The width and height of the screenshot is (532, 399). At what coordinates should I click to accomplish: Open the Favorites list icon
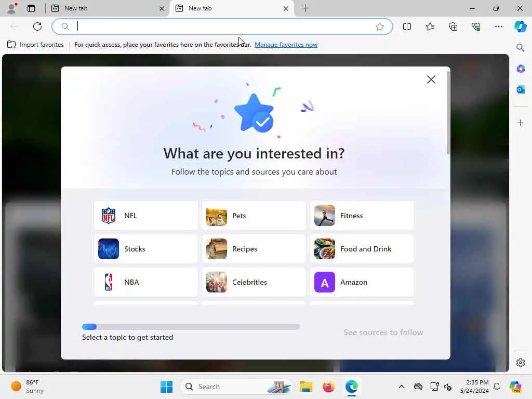pos(430,26)
